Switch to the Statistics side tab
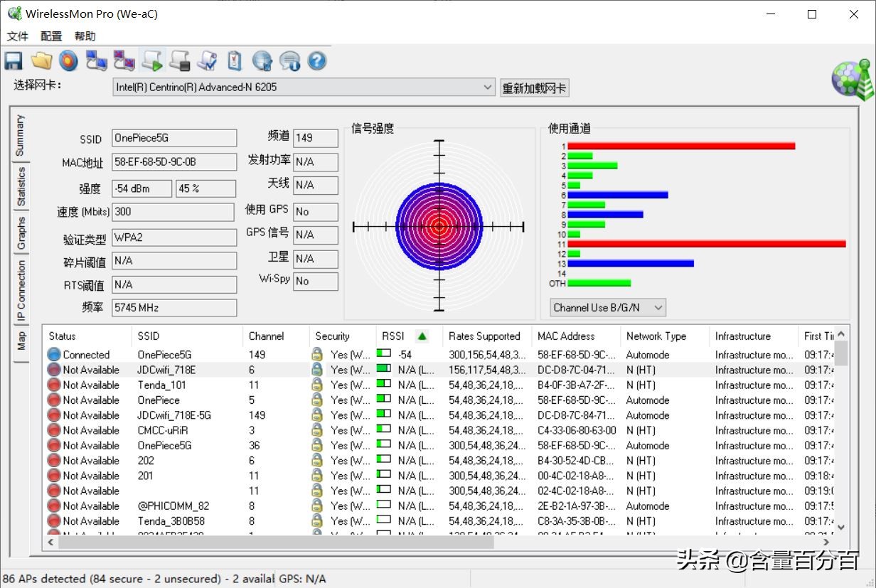This screenshot has width=876, height=588. [21, 186]
